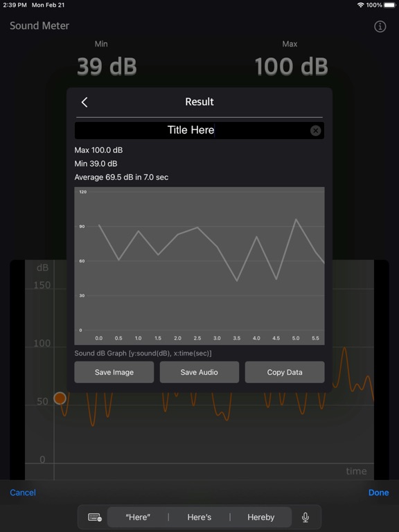Start dictation with the microphone icon
This screenshot has width=399, height=532.
tap(305, 517)
